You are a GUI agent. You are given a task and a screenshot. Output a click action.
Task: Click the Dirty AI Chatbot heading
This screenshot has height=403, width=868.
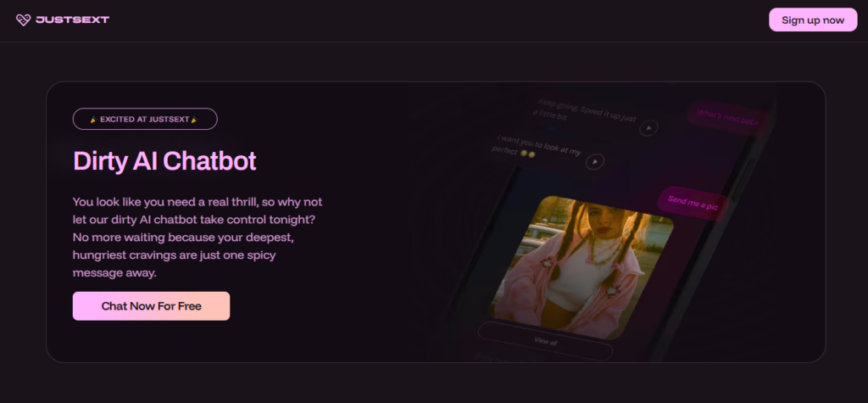click(164, 160)
